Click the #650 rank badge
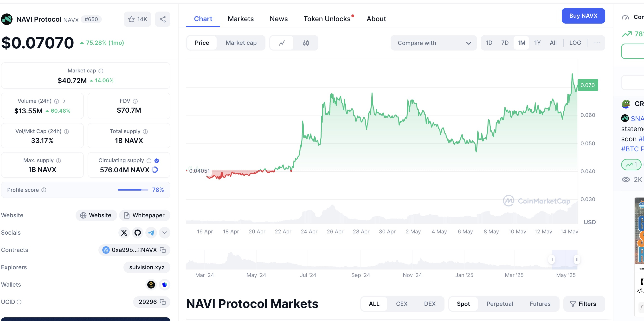 coord(91,19)
